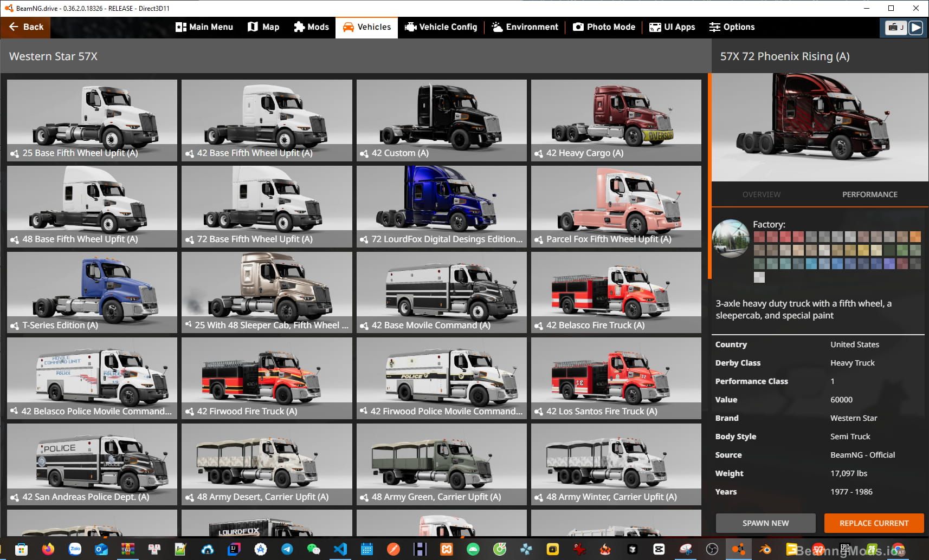
Task: Choose 48 Army Winter, Carrier Upfit (A)
Action: (616, 464)
